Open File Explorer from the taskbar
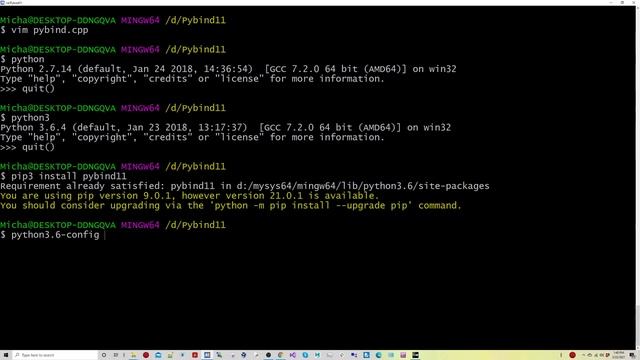This screenshot has width=640, height=360. point(133,355)
